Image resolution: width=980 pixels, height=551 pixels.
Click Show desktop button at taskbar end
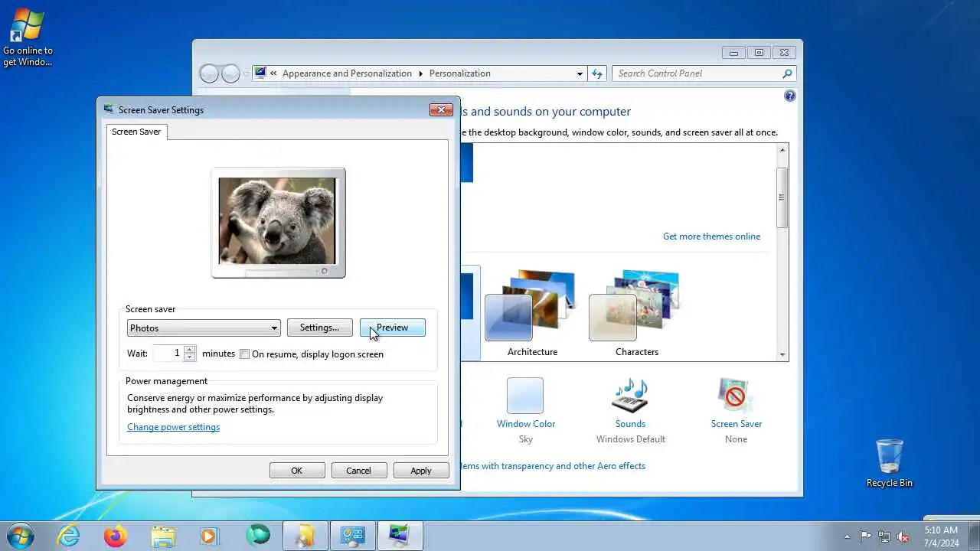click(x=974, y=536)
